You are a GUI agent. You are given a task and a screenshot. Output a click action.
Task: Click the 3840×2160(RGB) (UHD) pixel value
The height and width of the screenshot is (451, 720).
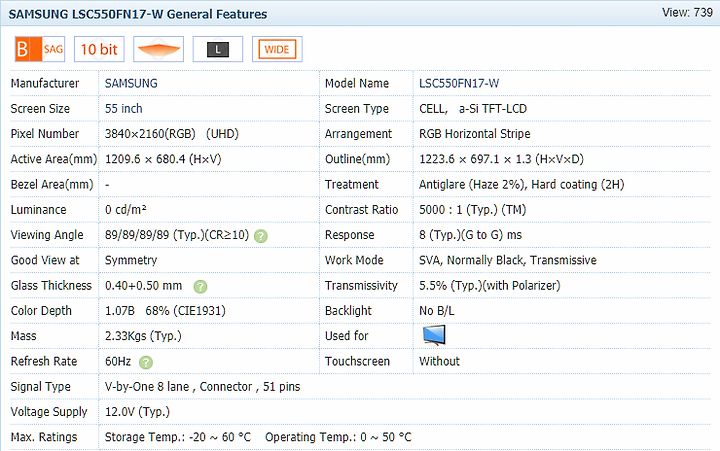tap(172, 134)
